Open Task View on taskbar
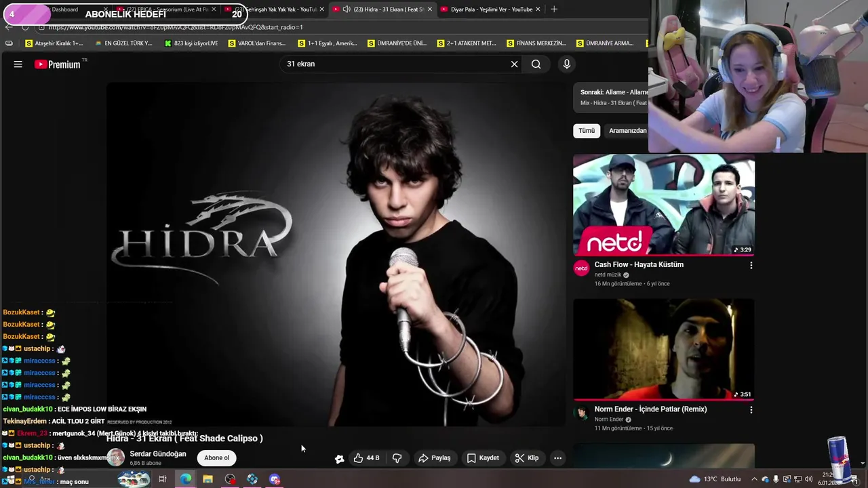868x488 pixels. [x=163, y=479]
